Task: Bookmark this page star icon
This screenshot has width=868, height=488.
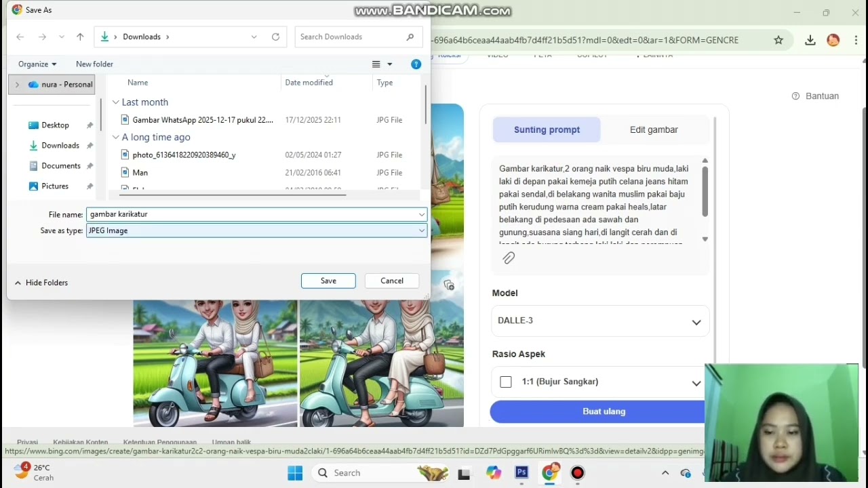Action: (778, 40)
